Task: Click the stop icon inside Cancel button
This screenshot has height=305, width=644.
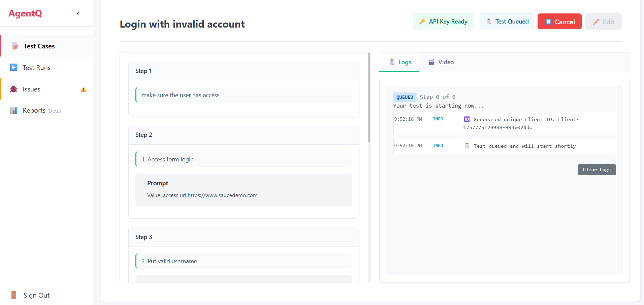Action: point(548,21)
